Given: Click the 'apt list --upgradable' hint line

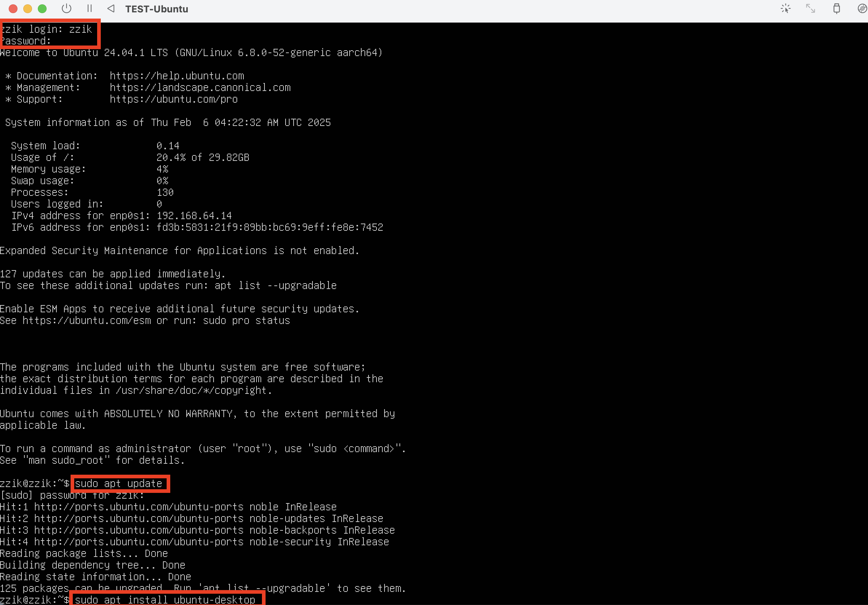Looking at the screenshot, I should coord(168,286).
